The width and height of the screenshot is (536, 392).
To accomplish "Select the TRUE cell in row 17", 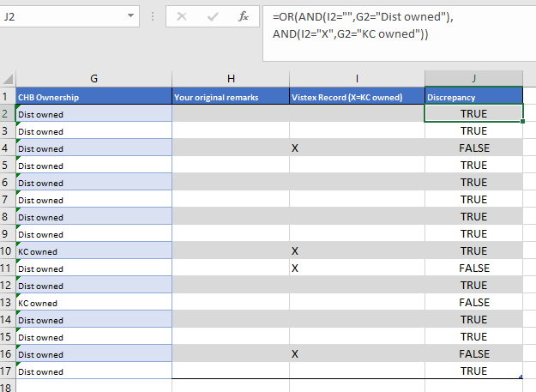I will pos(473,371).
